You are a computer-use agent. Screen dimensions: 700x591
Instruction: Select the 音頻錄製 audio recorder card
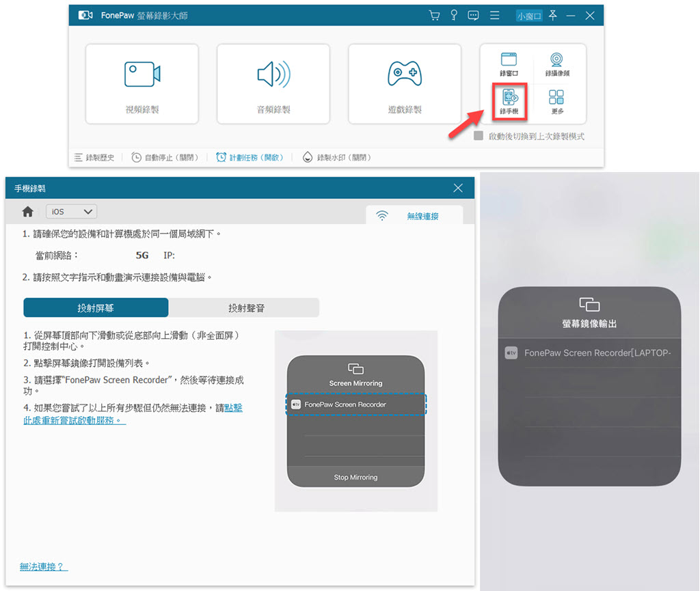click(273, 84)
